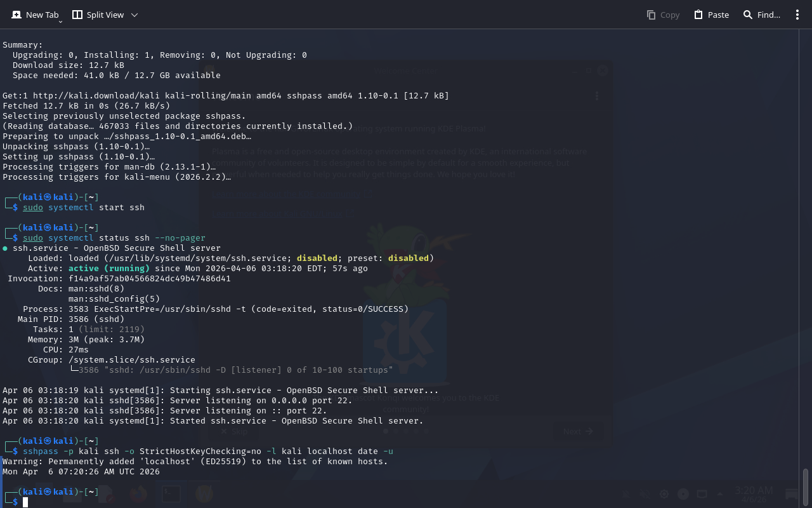The image size is (812, 508).
Task: Expand the Split View chevron dropdown
Action: [x=134, y=15]
